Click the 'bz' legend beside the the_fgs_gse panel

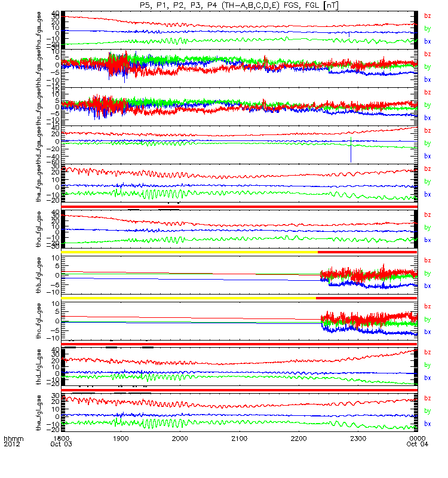coord(428,169)
